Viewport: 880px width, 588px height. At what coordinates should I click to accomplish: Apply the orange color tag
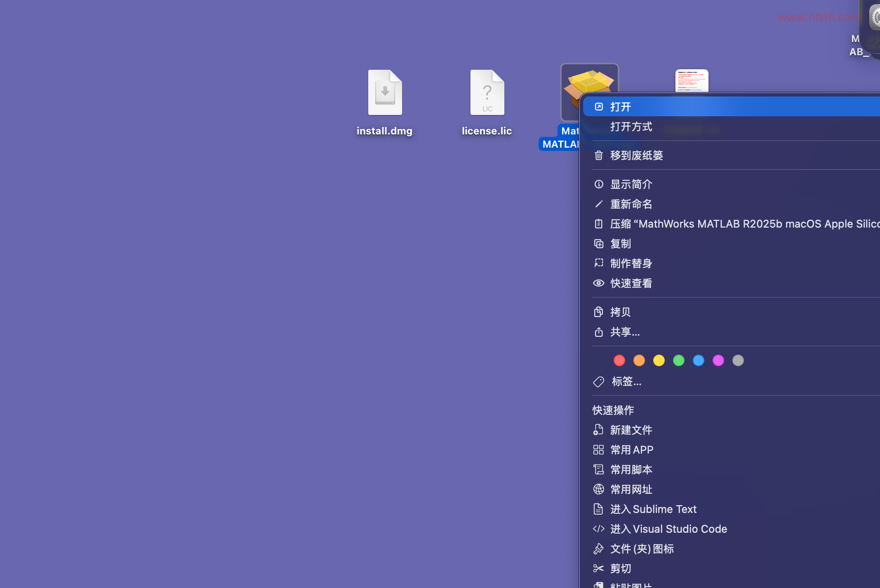point(639,360)
